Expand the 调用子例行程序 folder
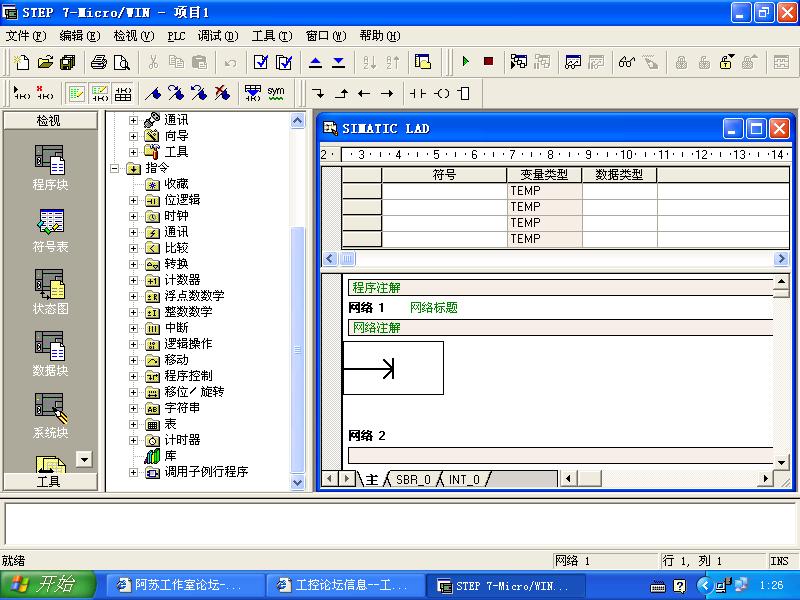 [x=133, y=472]
